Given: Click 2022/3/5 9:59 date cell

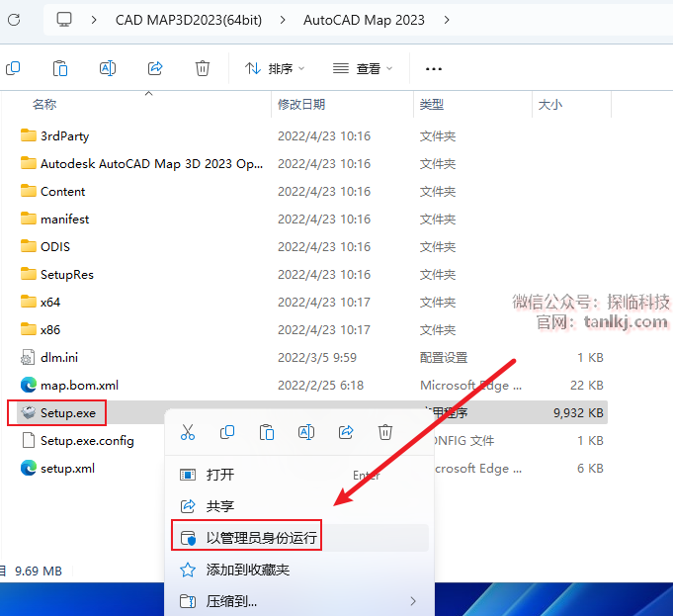Looking at the screenshot, I should pyautogui.click(x=317, y=357).
